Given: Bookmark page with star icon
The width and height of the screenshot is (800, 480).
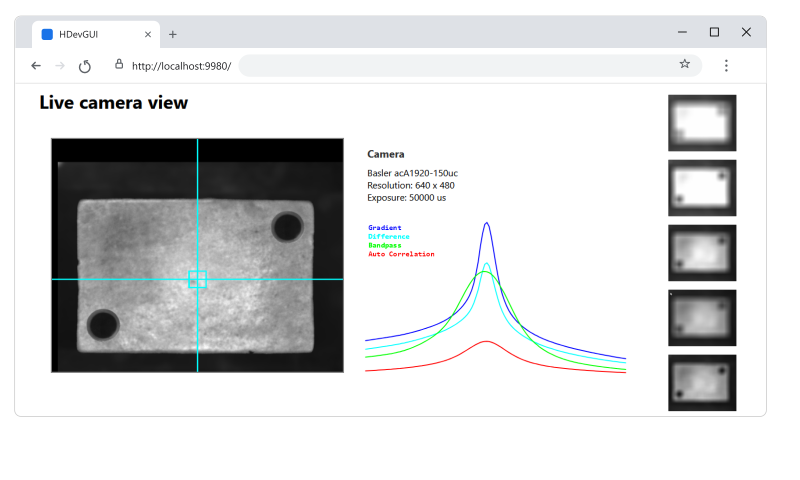Looking at the screenshot, I should pyautogui.click(x=684, y=64).
